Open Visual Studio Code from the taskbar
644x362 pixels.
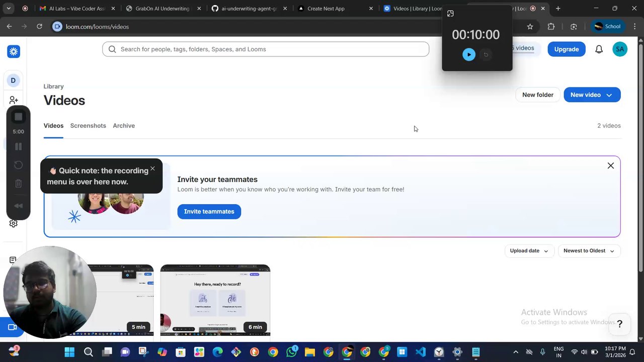click(x=421, y=352)
